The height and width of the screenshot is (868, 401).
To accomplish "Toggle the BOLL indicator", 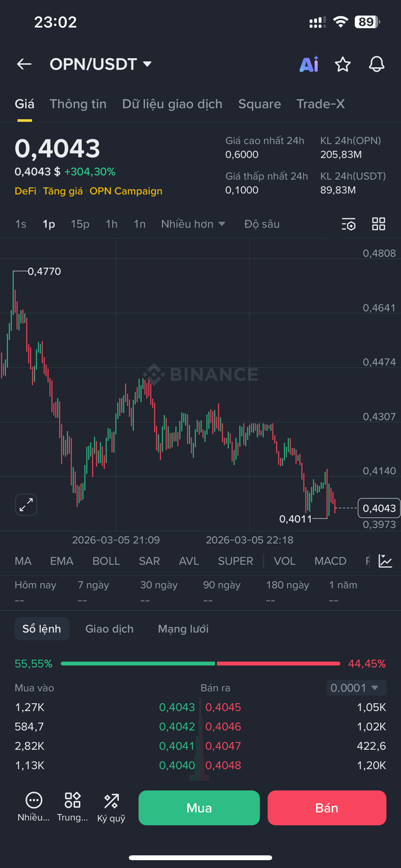I will pos(106,561).
